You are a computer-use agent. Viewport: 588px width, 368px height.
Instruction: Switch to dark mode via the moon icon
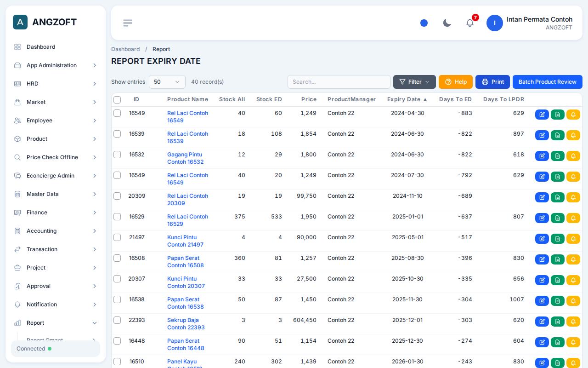click(x=447, y=23)
